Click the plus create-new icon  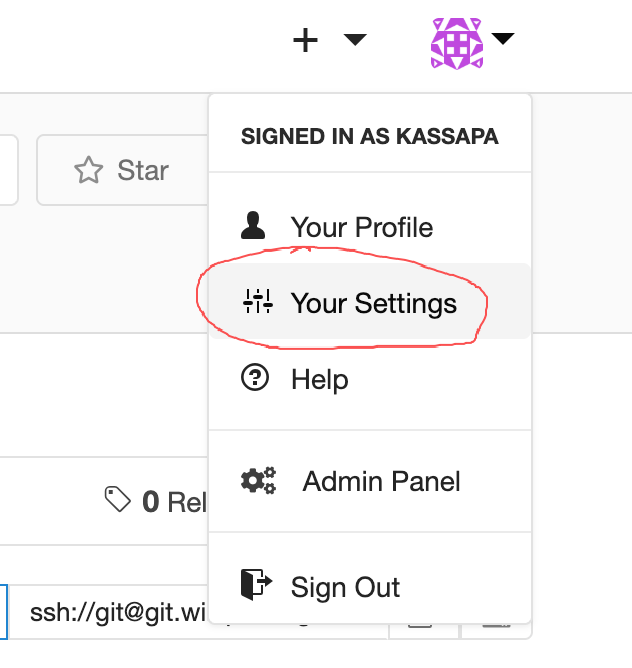click(x=305, y=40)
